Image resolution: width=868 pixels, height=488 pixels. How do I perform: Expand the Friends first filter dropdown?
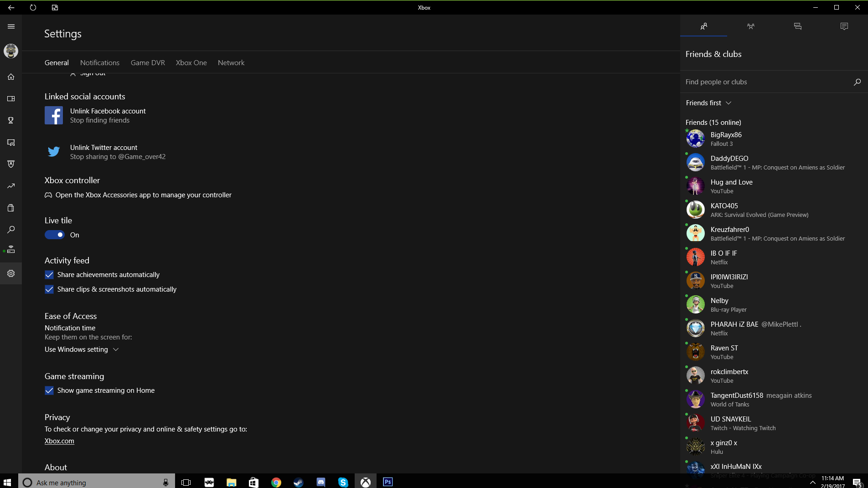click(x=708, y=103)
